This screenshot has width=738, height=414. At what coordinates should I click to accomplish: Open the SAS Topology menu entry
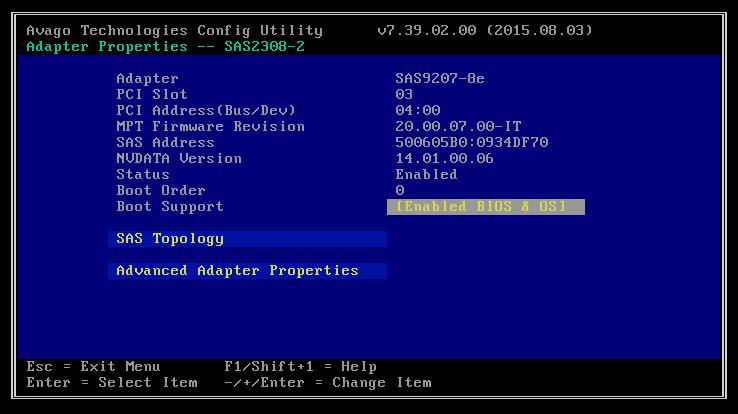(170, 239)
